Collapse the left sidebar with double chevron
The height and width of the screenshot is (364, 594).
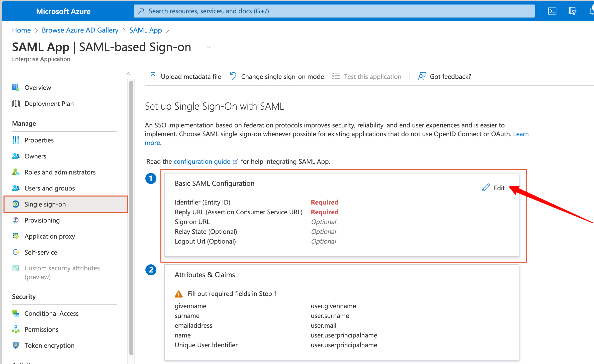tap(129, 73)
